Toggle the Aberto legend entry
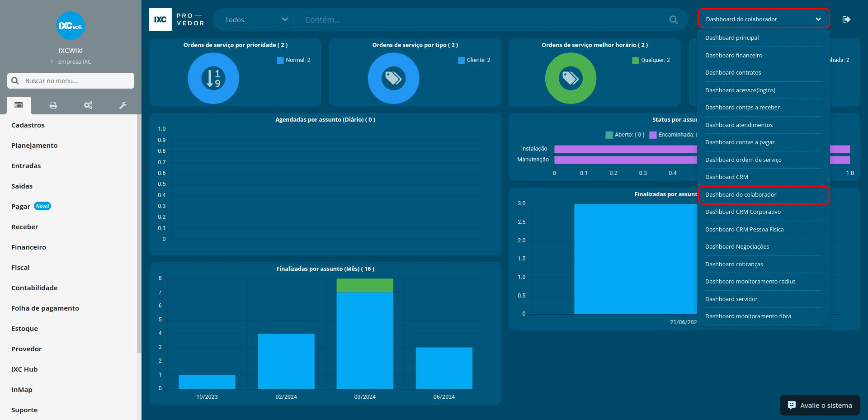Image resolution: width=868 pixels, height=420 pixels. click(625, 135)
